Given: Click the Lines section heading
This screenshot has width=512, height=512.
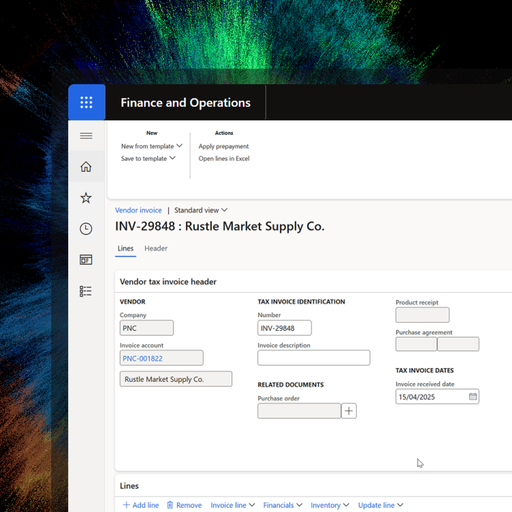Looking at the screenshot, I should (x=129, y=486).
